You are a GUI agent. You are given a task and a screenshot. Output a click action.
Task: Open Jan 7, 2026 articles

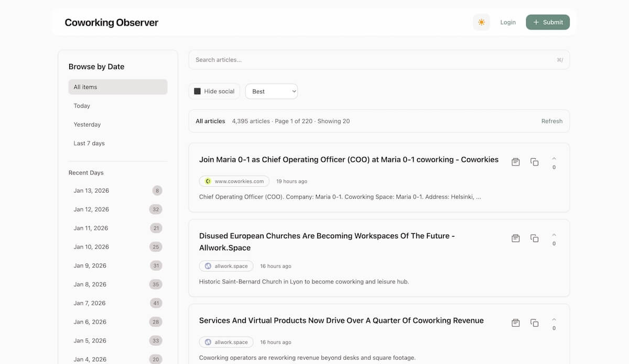[x=118, y=303]
